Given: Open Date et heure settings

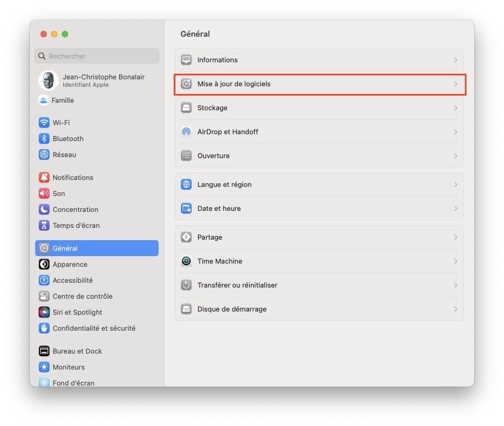Looking at the screenshot, I should [319, 208].
